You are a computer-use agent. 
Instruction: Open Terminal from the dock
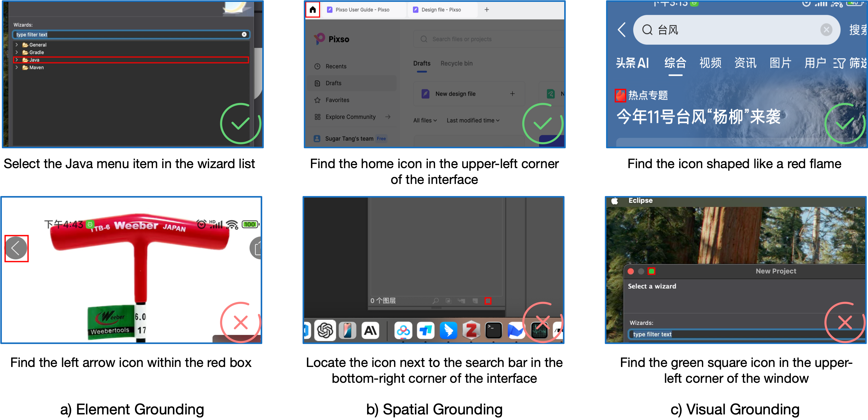click(x=493, y=330)
